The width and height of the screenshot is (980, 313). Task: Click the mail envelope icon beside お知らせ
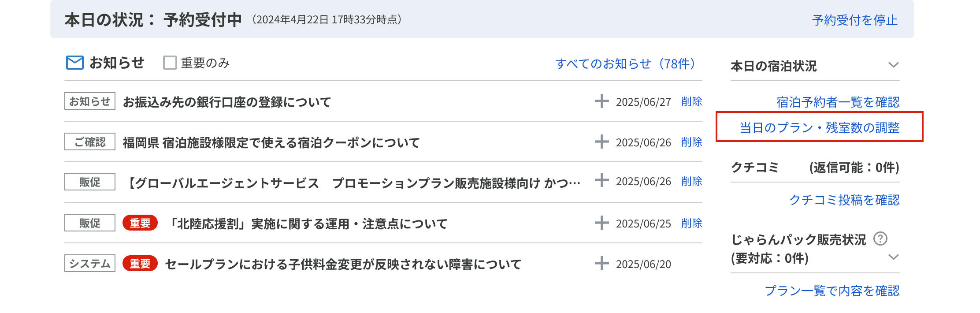pos(74,63)
